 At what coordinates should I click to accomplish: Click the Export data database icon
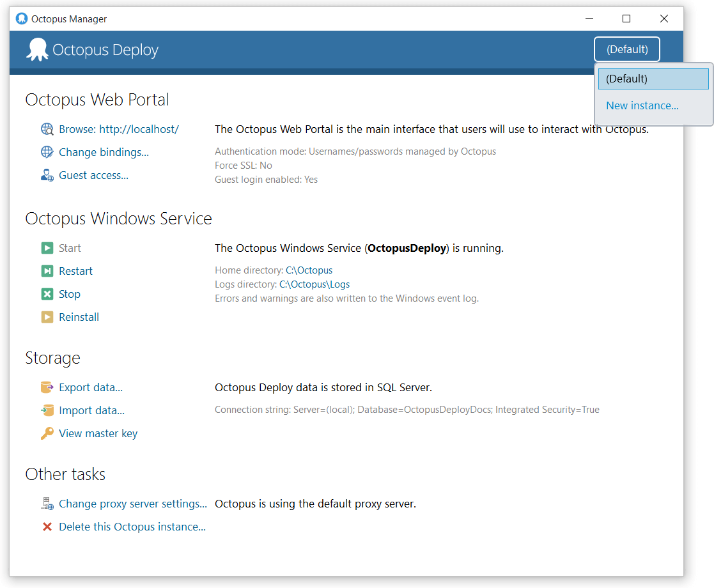(47, 387)
